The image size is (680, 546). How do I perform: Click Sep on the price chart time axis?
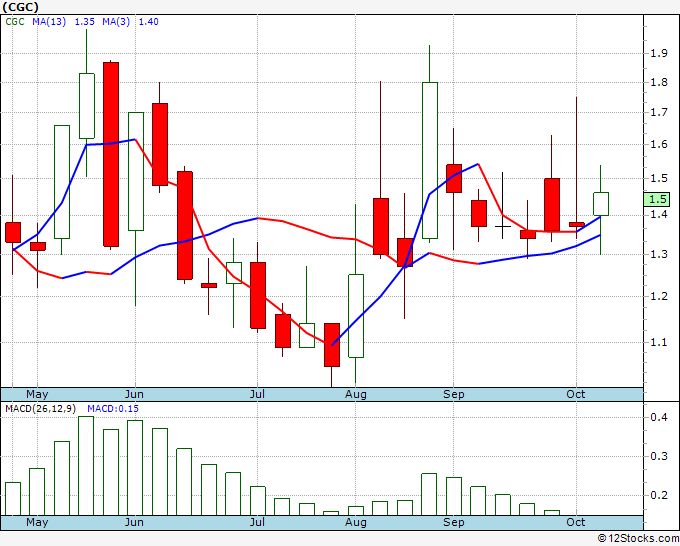(454, 394)
